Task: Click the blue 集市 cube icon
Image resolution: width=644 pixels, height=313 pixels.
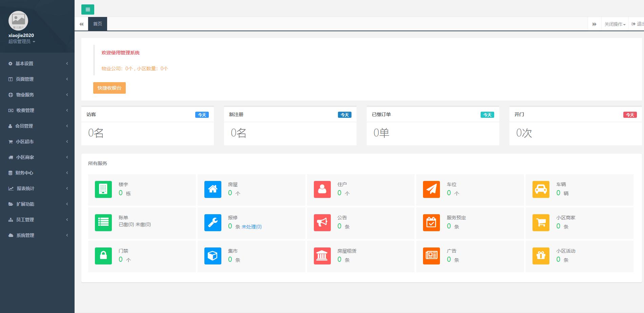Action: (213, 256)
